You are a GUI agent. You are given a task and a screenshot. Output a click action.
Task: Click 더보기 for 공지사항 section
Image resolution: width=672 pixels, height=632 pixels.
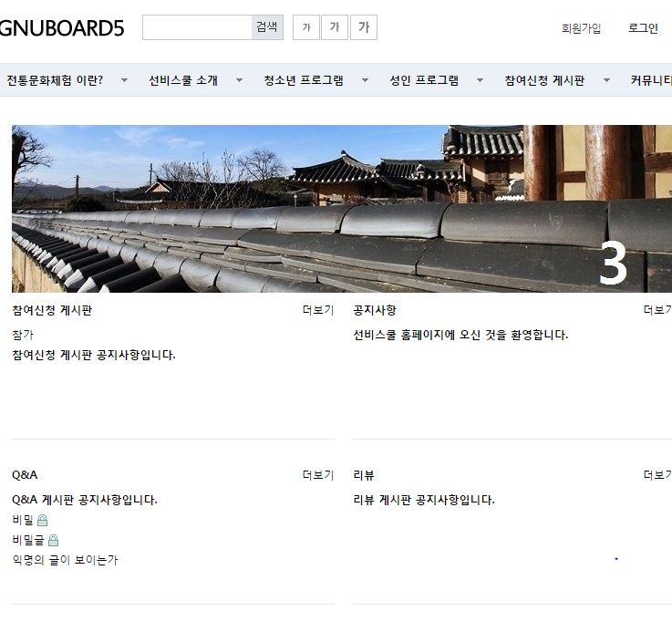pos(657,310)
